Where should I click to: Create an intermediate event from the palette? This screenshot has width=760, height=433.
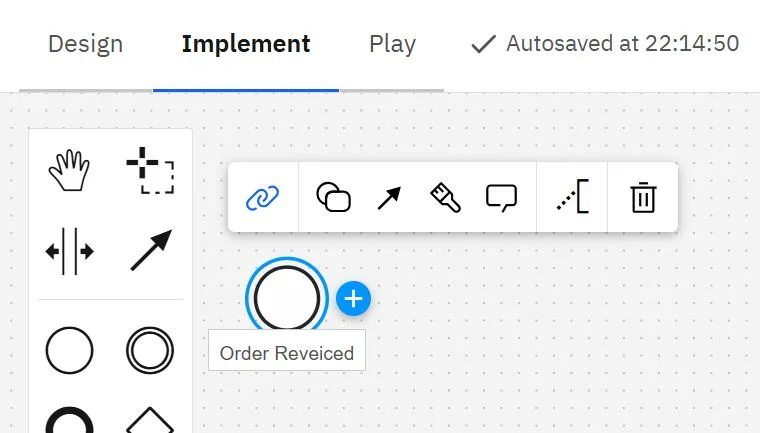(150, 350)
